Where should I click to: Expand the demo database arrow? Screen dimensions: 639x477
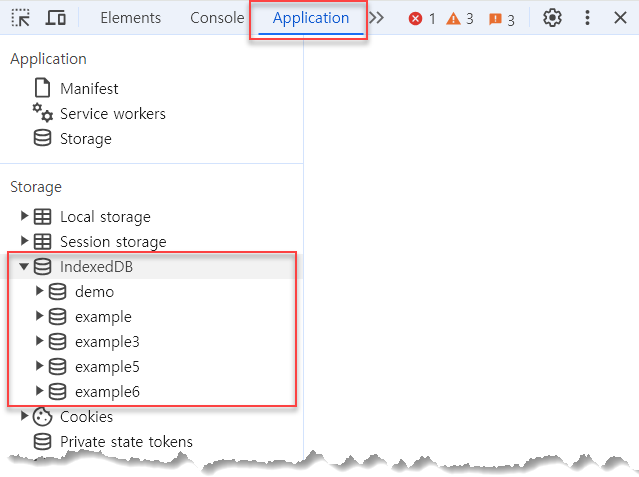(x=40, y=291)
